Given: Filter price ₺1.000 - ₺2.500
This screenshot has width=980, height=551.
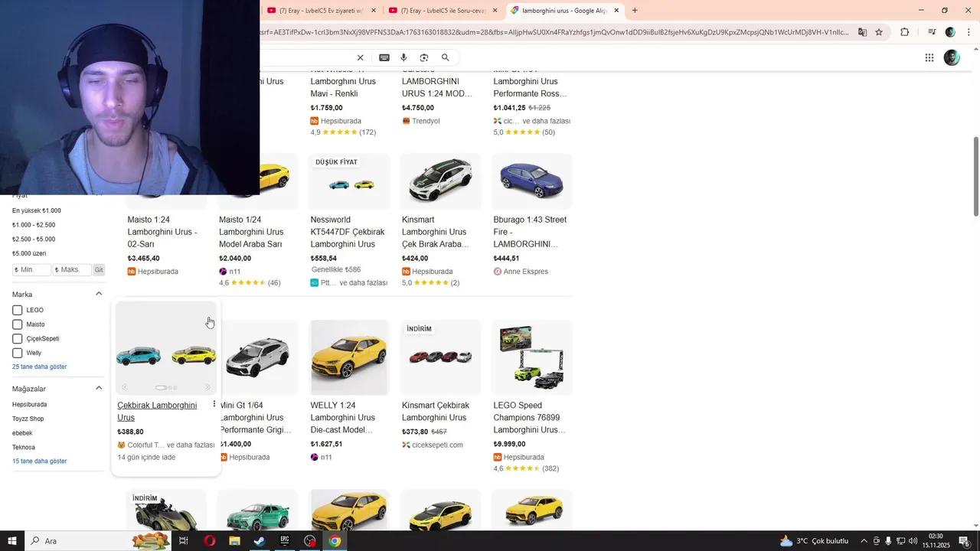Looking at the screenshot, I should [x=34, y=225].
